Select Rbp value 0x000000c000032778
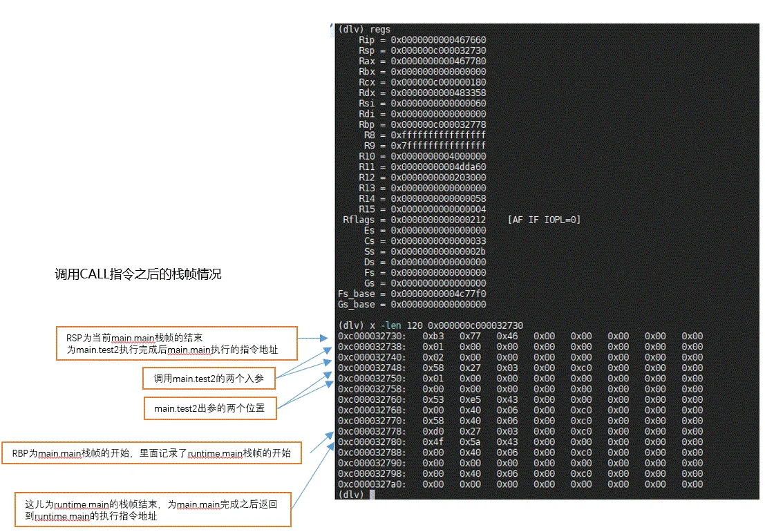This screenshot has height=532, width=765. click(x=438, y=125)
